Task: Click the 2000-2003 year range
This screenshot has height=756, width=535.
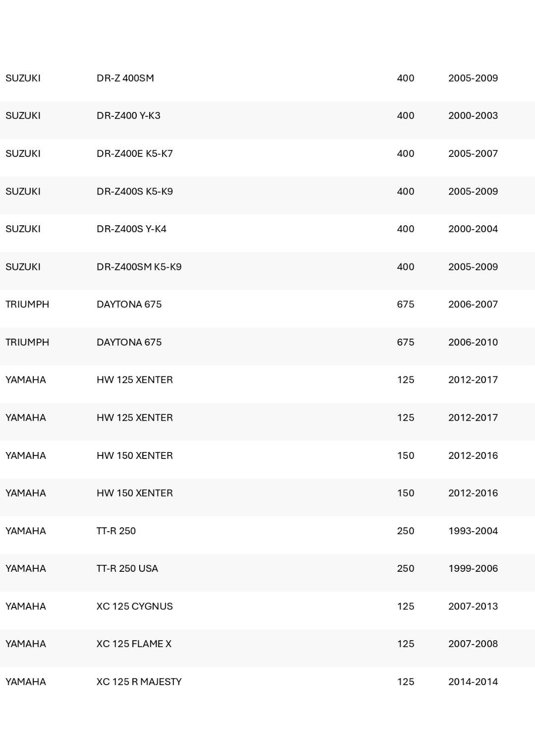Action: click(x=473, y=116)
